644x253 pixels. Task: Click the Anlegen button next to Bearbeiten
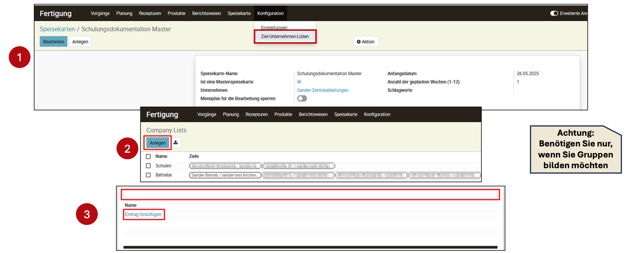tap(80, 42)
